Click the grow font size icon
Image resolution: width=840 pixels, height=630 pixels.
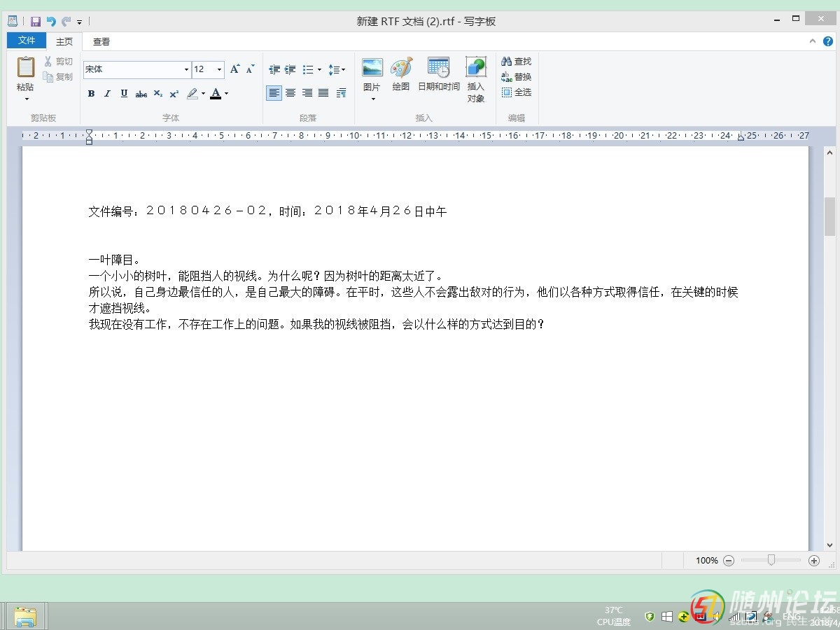pyautogui.click(x=234, y=69)
